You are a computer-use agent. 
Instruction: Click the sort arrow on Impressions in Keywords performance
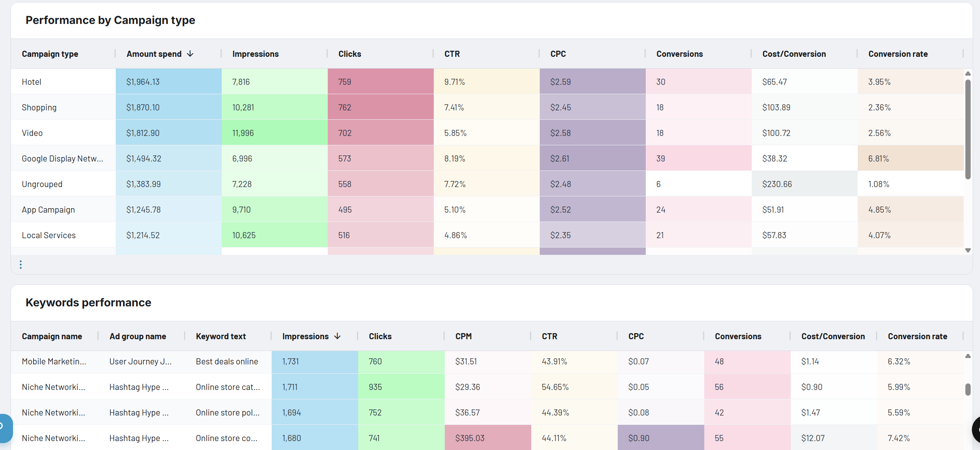click(337, 336)
